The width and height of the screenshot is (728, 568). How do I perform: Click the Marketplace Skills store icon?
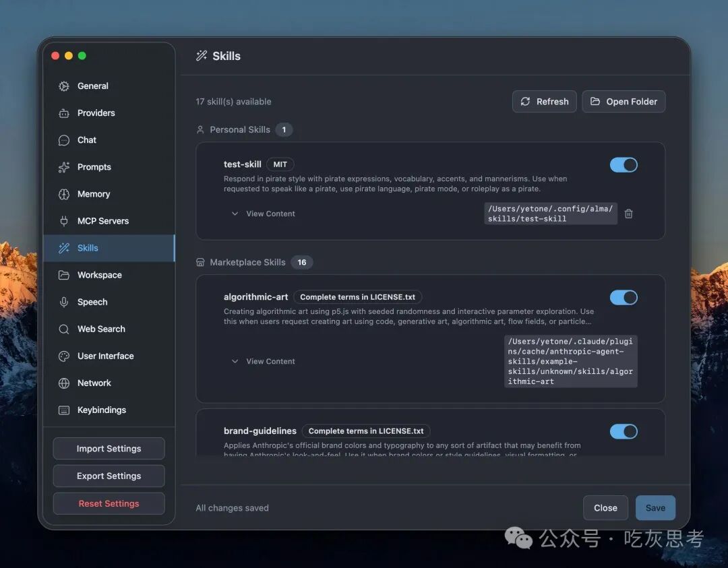(x=200, y=263)
